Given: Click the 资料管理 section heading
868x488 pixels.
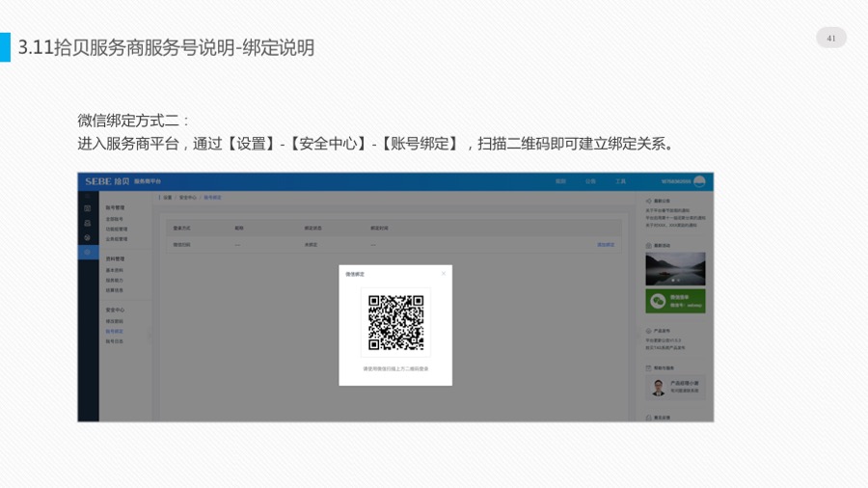Looking at the screenshot, I should tap(115, 258).
